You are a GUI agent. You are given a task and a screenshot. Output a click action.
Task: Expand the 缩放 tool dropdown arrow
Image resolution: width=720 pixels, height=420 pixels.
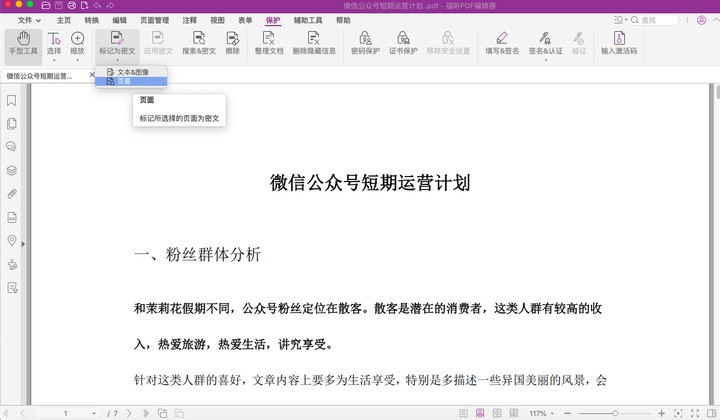78,60
